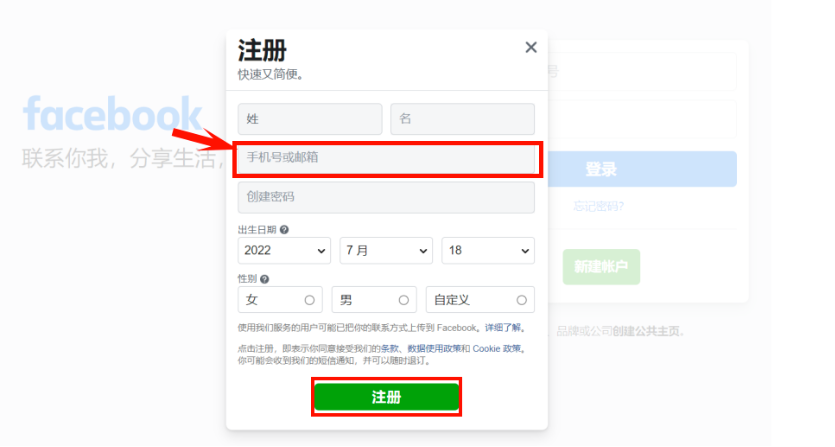Open the Cookie 政策 link

tap(496, 348)
